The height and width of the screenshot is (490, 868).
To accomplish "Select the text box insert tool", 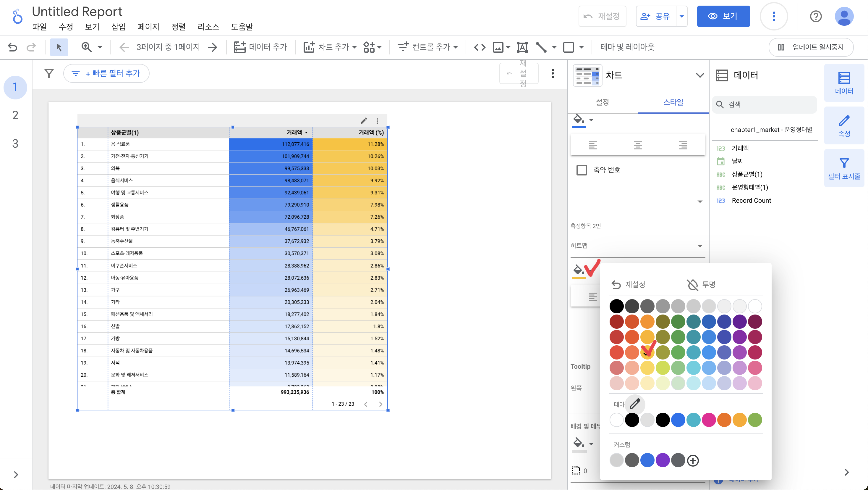I will click(522, 47).
